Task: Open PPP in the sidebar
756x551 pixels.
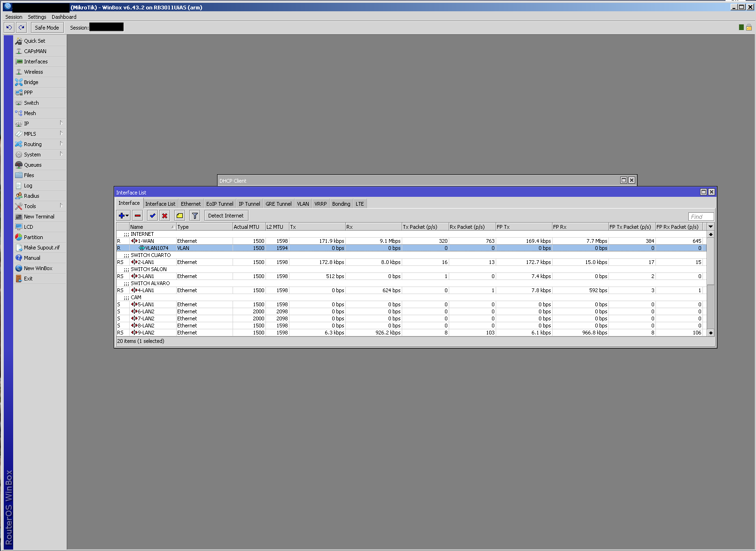Action: point(40,93)
